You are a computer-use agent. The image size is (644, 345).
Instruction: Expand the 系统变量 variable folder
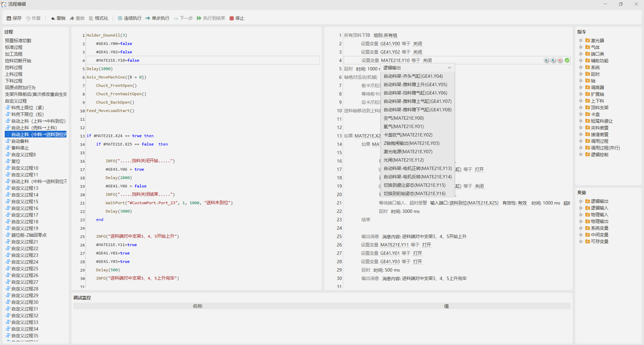[x=581, y=228]
